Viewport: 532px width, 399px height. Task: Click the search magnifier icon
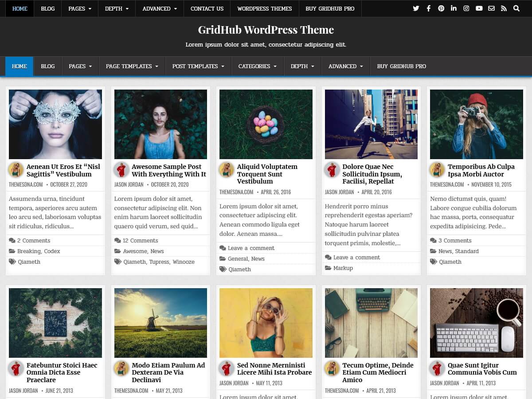(x=516, y=8)
